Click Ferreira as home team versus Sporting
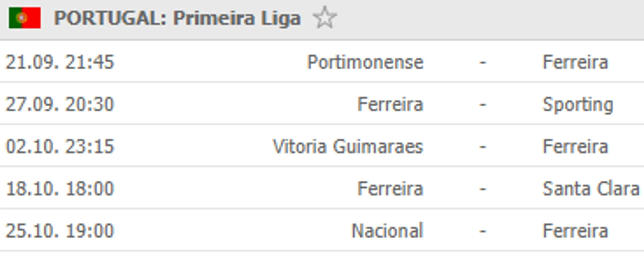The width and height of the screenshot is (644, 255). pos(390,104)
